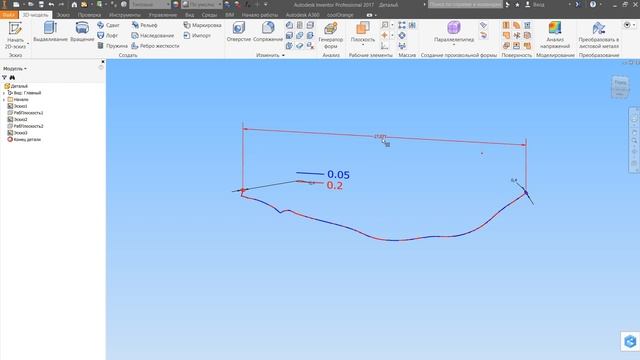Expand the Начало folder node
Image resolution: width=640 pixels, height=360 pixels.
click(x=4, y=100)
